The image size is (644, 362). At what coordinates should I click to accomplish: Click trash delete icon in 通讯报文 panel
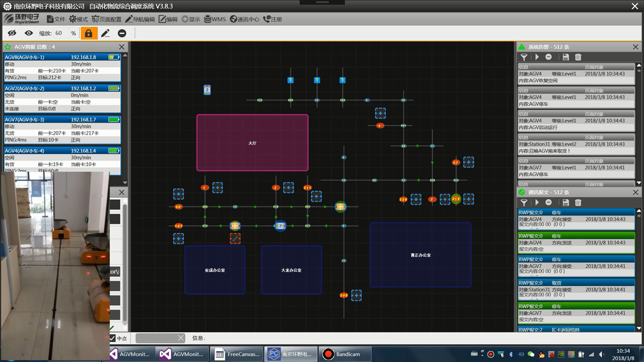point(578,202)
